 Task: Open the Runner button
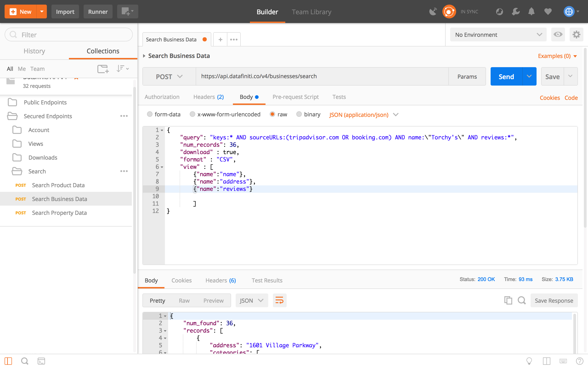98,11
